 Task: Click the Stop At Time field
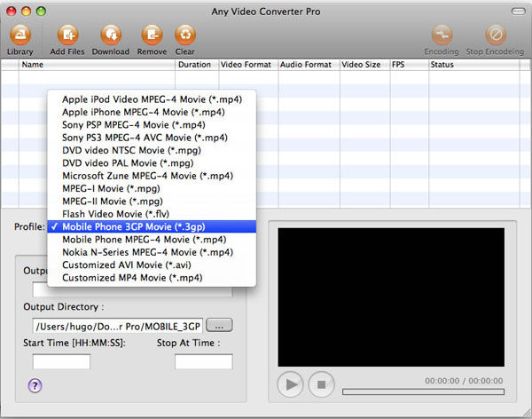204,361
